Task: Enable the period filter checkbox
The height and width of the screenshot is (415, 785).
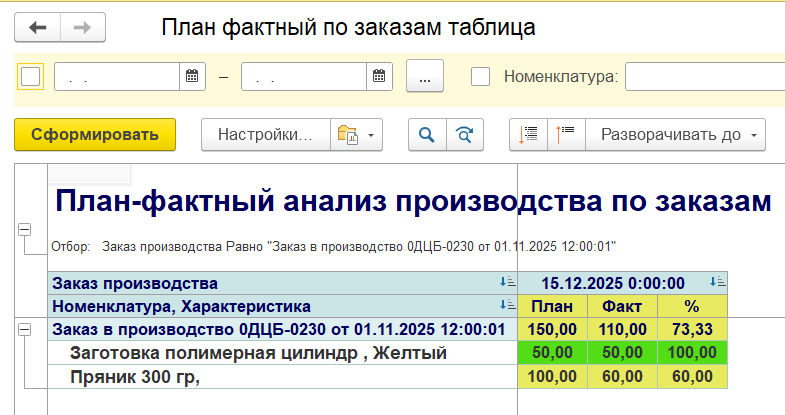Action: 31,76
